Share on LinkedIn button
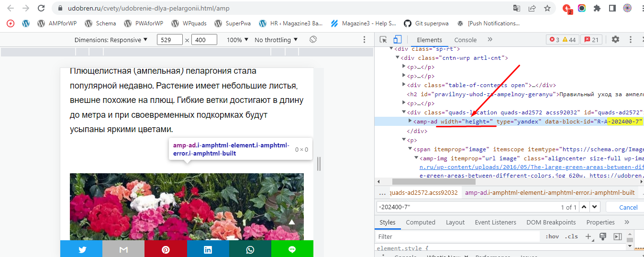The width and height of the screenshot is (644, 257). 208,249
